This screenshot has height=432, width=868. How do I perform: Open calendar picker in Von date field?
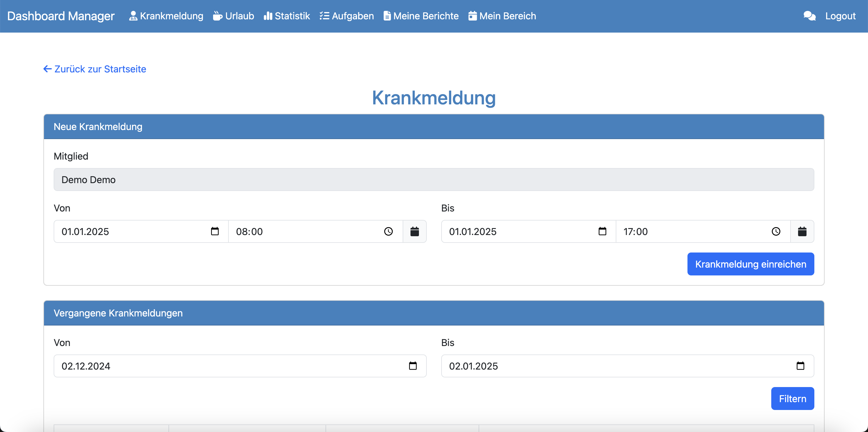pos(215,231)
